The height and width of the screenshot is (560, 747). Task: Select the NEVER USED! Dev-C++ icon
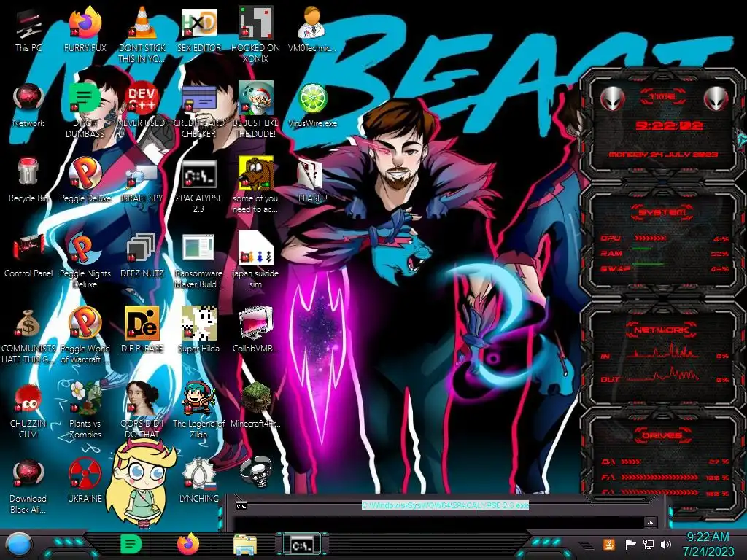tap(142, 106)
